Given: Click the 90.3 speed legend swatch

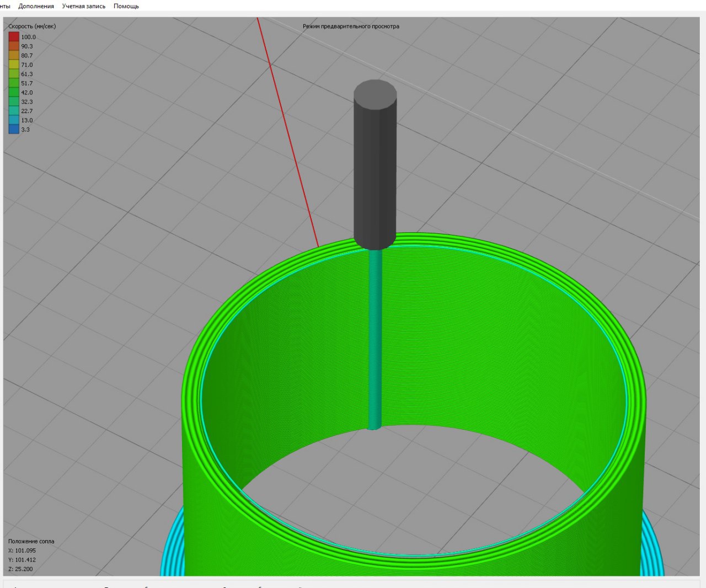Looking at the screenshot, I should point(14,46).
